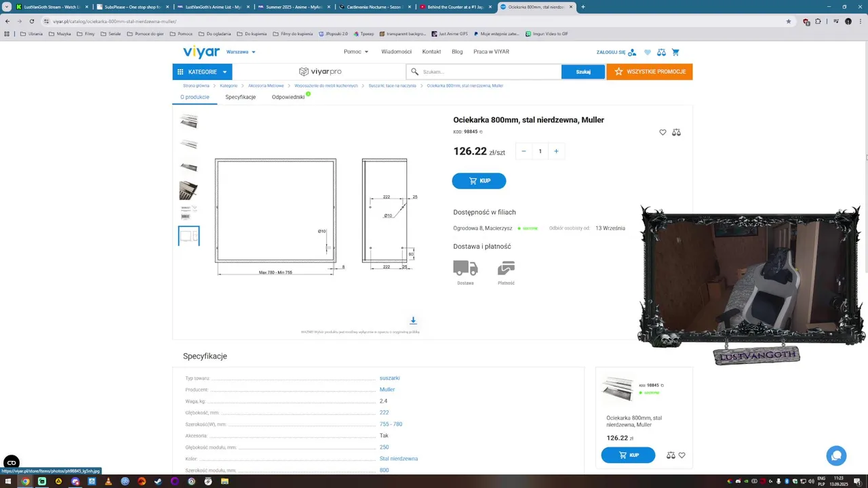Select the first product thumbnail
The width and height of the screenshot is (868, 488).
[189, 122]
